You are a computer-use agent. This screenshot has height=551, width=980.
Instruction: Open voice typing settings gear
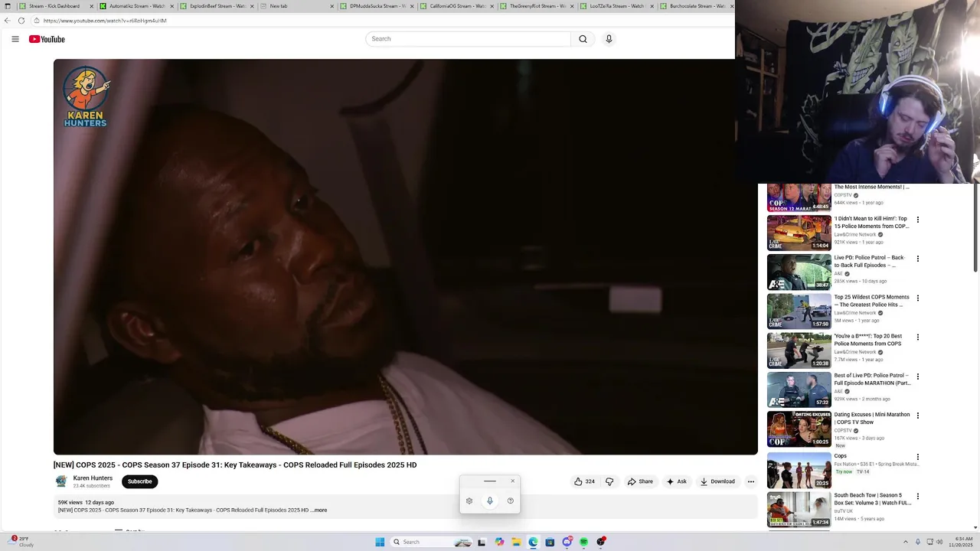point(469,501)
